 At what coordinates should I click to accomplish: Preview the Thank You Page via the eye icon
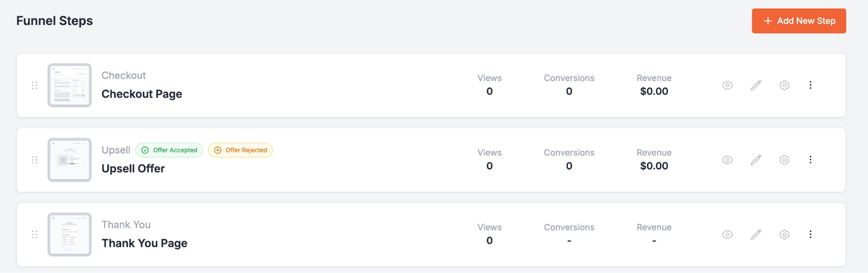point(727,234)
